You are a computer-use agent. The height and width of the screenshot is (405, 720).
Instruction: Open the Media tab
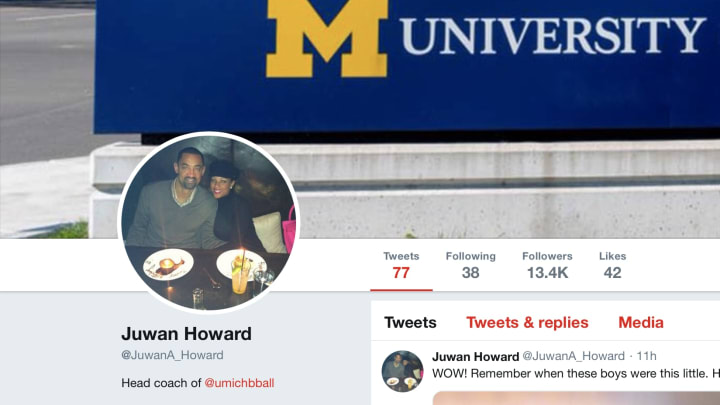[x=641, y=322]
